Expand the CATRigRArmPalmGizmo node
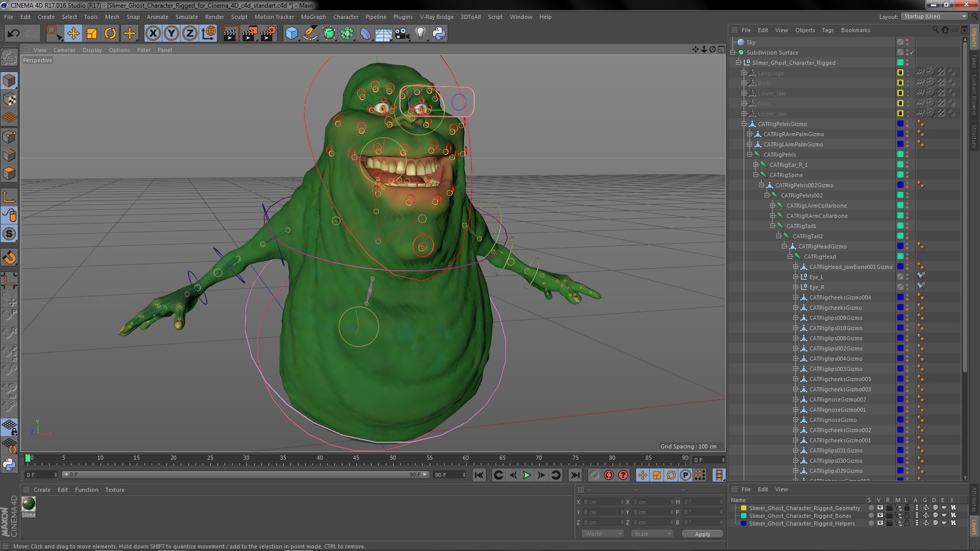 [x=750, y=134]
